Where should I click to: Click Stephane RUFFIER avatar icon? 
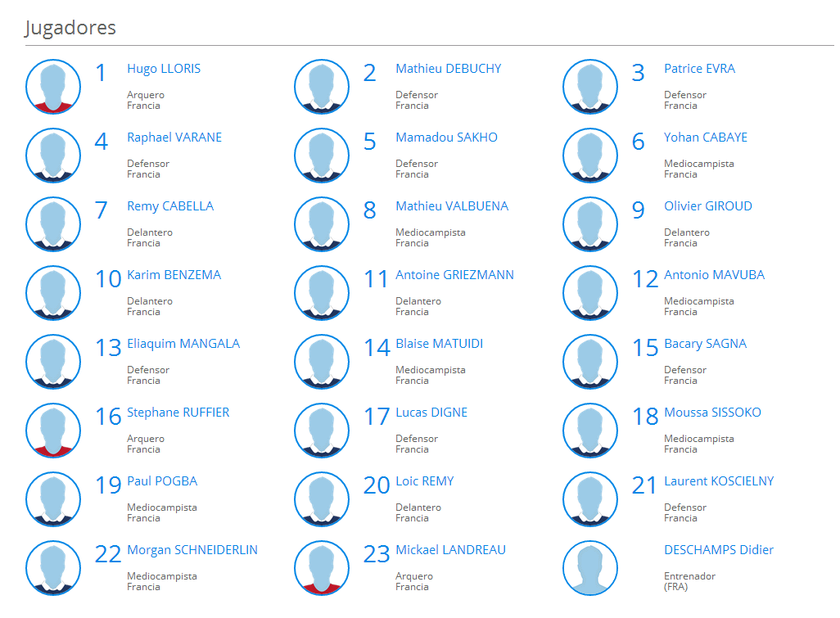pyautogui.click(x=53, y=431)
